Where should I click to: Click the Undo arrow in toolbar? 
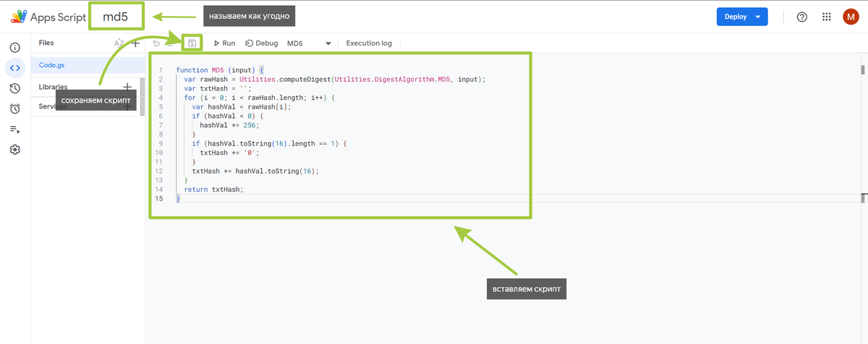(x=157, y=43)
